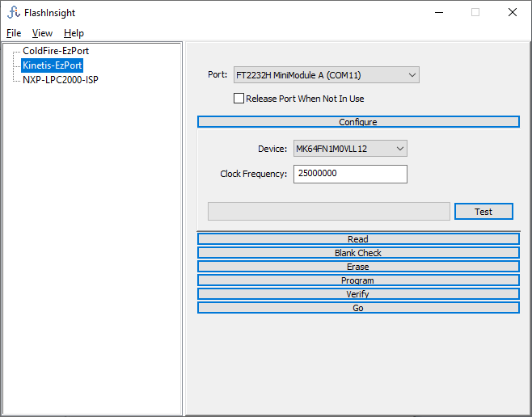Viewport: 532px width, 417px height.
Task: Expand the Erase section
Action: (x=358, y=267)
